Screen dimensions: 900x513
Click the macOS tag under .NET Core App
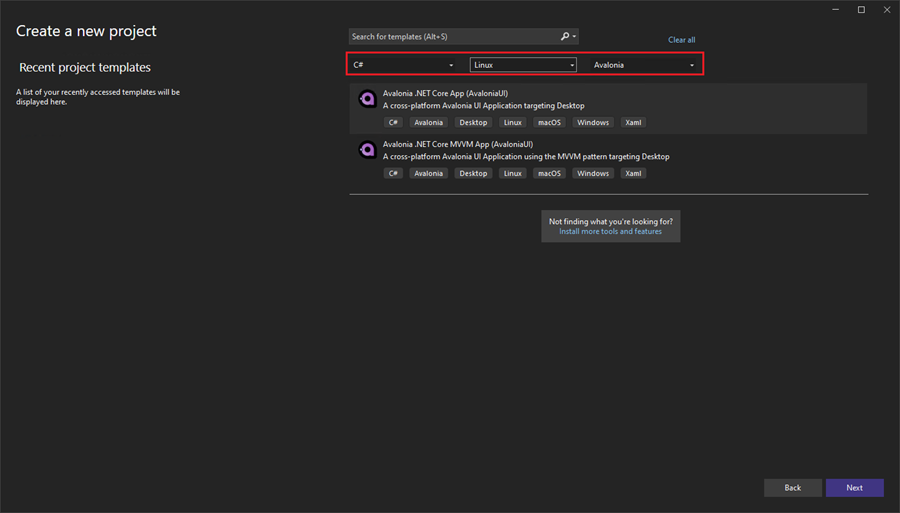tap(549, 122)
